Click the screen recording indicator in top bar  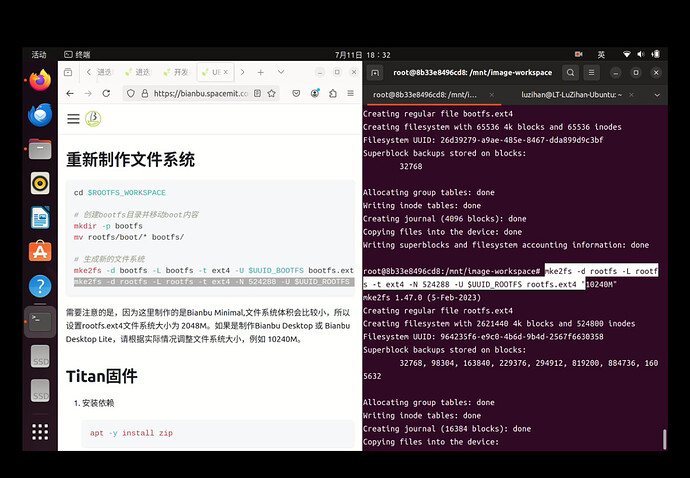[579, 54]
